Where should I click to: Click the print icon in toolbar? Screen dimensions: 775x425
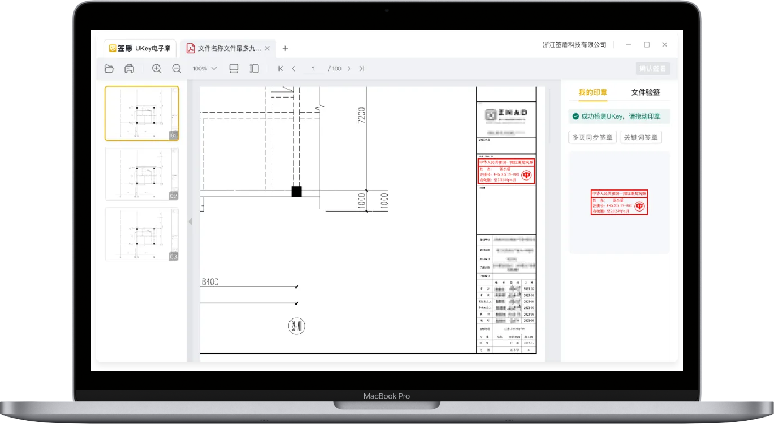click(x=129, y=68)
